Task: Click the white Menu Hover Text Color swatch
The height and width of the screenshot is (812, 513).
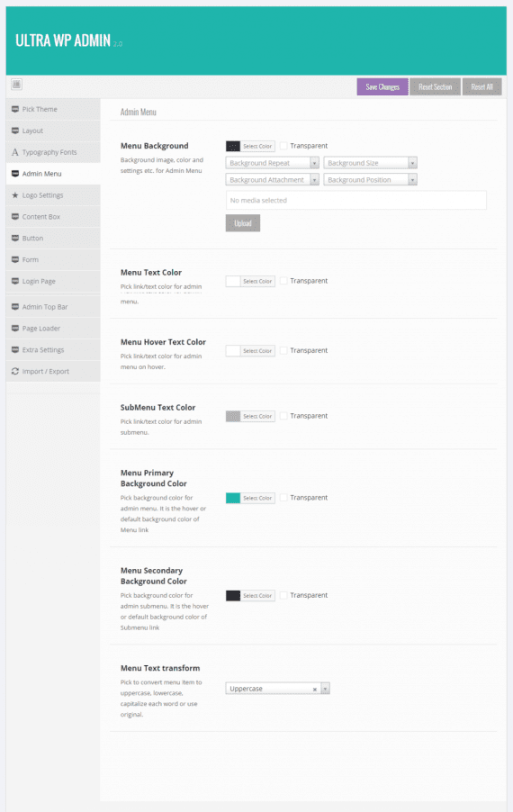Action: (x=233, y=351)
